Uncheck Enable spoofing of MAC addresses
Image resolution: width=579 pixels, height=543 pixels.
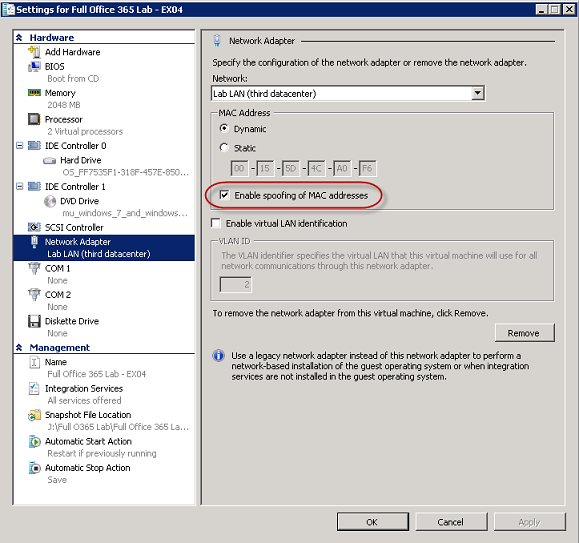(x=224, y=195)
